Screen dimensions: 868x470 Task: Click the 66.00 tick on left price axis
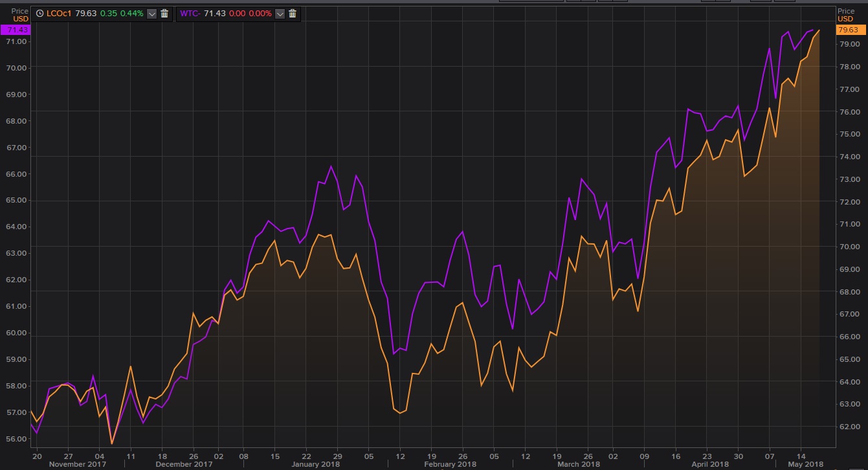click(x=17, y=174)
